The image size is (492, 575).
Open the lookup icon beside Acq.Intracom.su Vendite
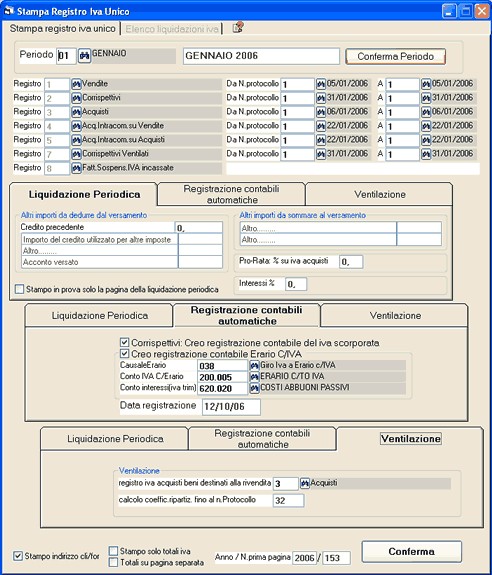pyautogui.click(x=76, y=126)
